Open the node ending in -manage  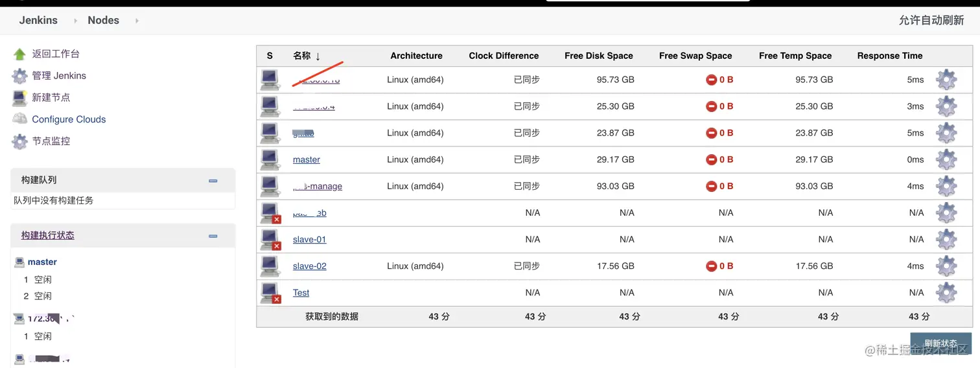318,186
